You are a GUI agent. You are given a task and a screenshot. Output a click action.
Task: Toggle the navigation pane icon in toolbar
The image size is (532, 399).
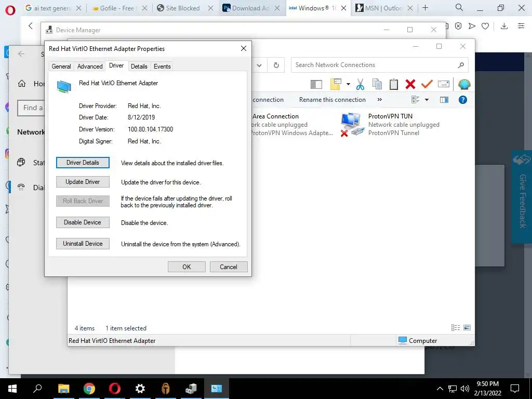(316, 84)
